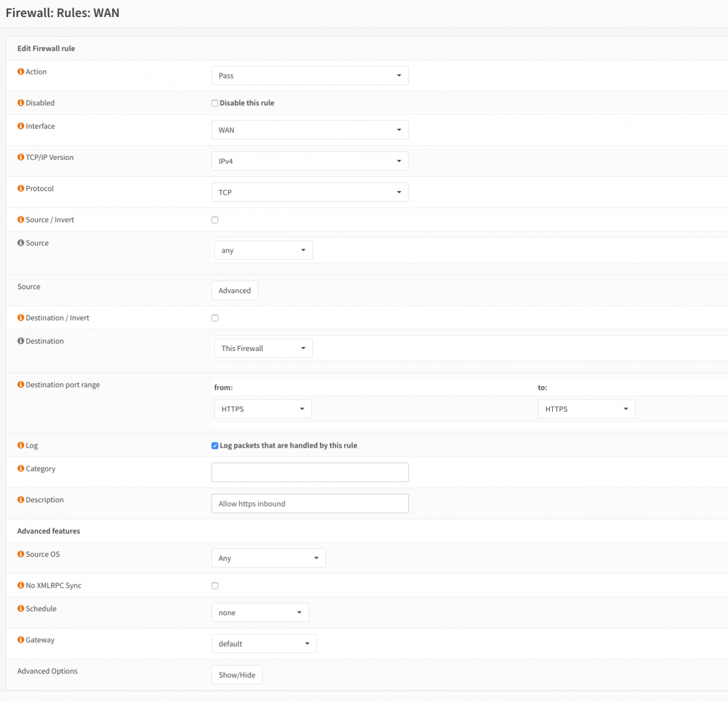Open the Destination dropdown showing This Firewall
This screenshot has width=728, height=702.
click(x=263, y=349)
